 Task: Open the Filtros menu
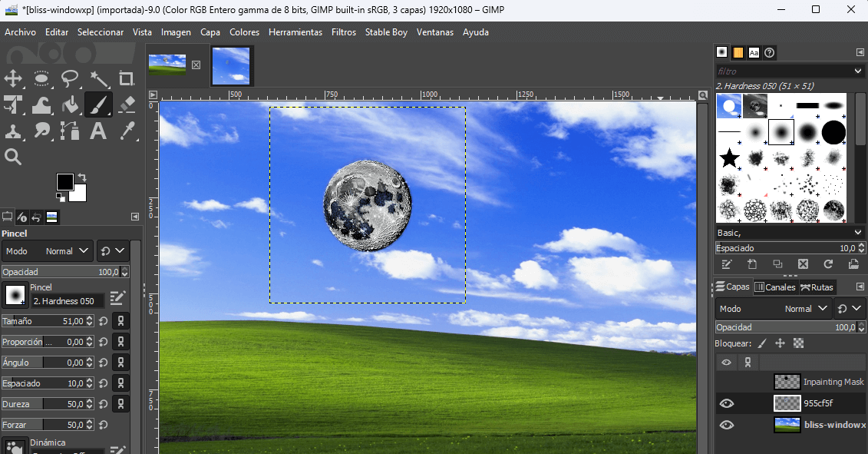(x=344, y=32)
